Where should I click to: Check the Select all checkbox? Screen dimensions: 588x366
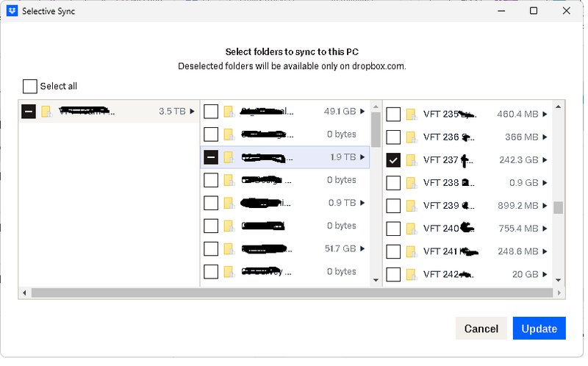click(30, 86)
